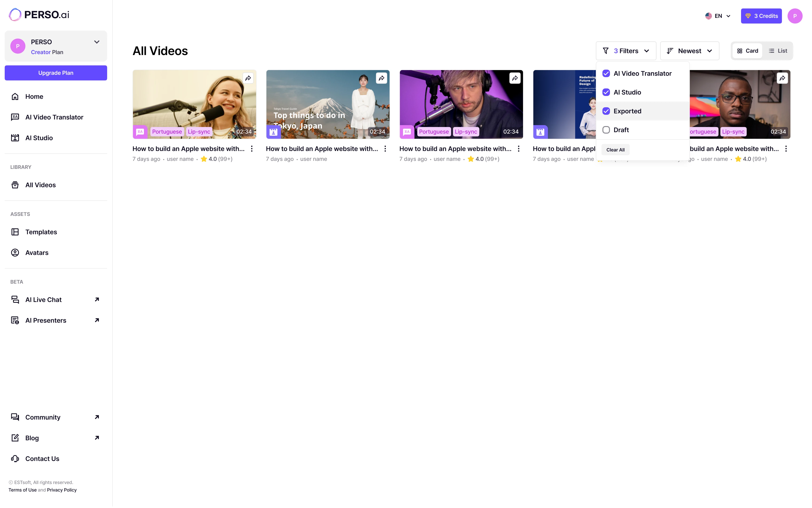The width and height of the screenshot is (812, 508).
Task: Open Privacy Policy link
Action: [x=62, y=490]
